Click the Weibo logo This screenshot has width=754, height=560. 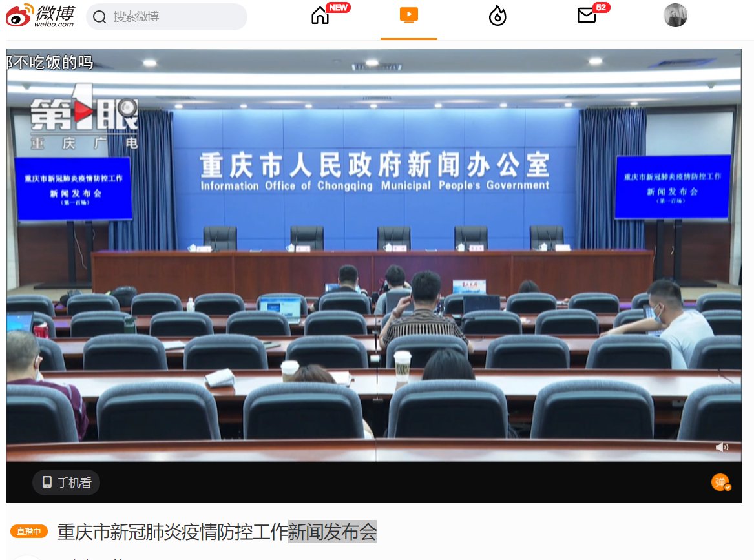point(41,16)
